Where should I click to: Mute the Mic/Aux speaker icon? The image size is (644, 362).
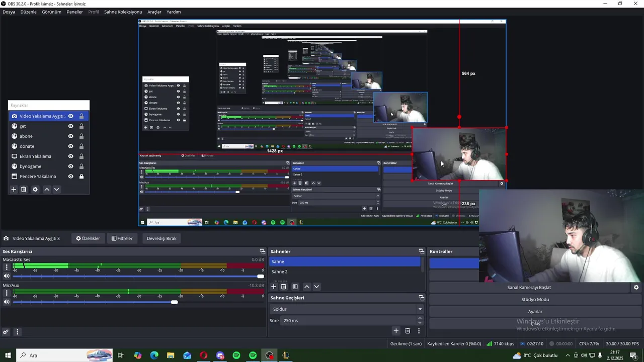(7, 302)
